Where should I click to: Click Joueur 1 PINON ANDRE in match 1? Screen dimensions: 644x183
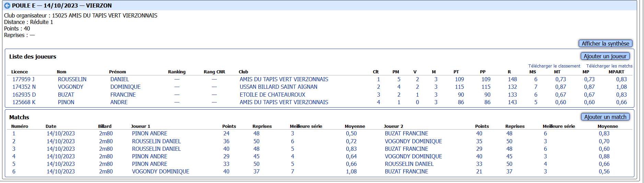click(150, 133)
